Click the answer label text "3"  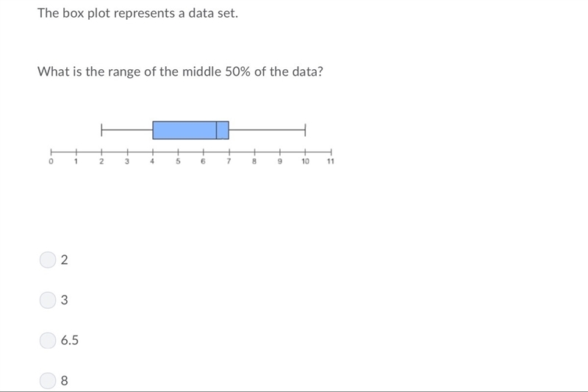click(65, 300)
